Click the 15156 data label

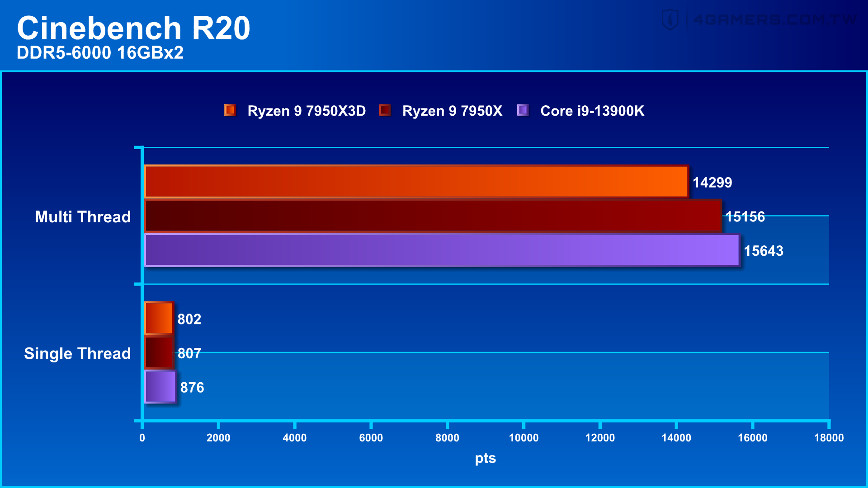coord(745,217)
